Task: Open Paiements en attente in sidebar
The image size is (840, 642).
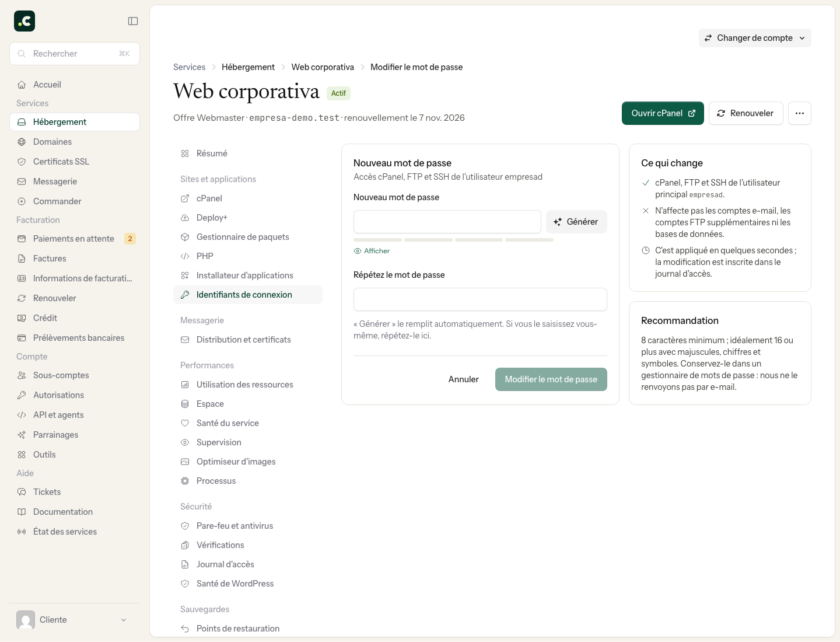Action: [x=75, y=239]
